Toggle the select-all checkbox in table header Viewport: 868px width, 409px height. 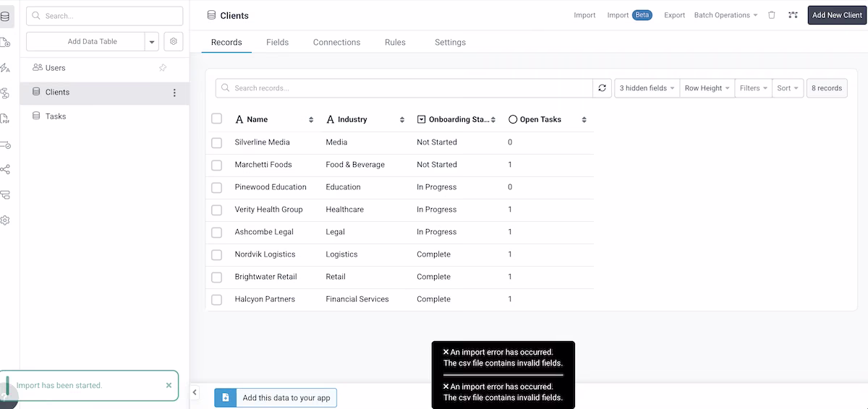pyautogui.click(x=216, y=119)
